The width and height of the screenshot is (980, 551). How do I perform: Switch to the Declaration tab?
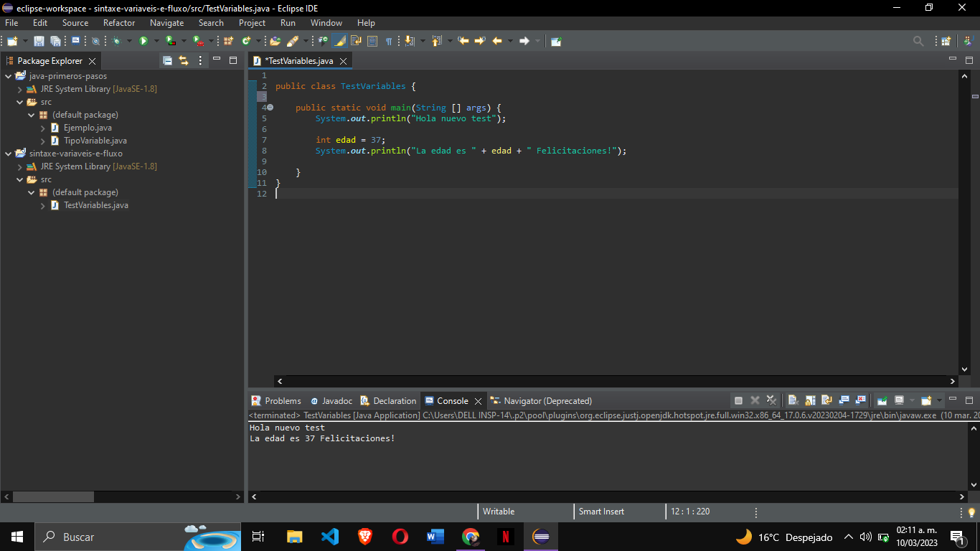point(388,401)
